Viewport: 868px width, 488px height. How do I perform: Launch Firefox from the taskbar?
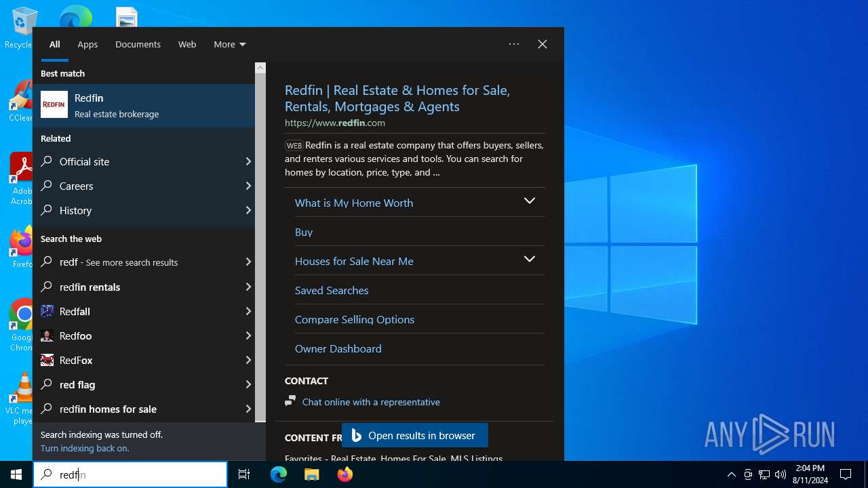point(345,474)
